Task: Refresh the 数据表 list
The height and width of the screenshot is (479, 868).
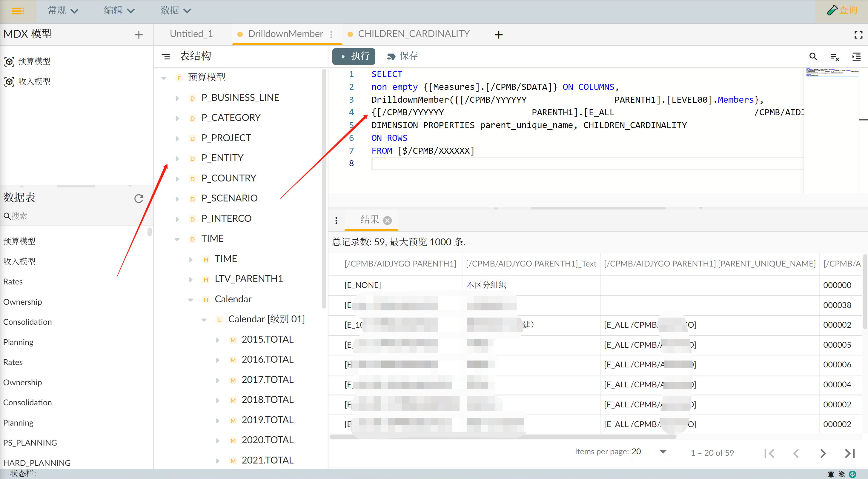Action: coord(139,198)
